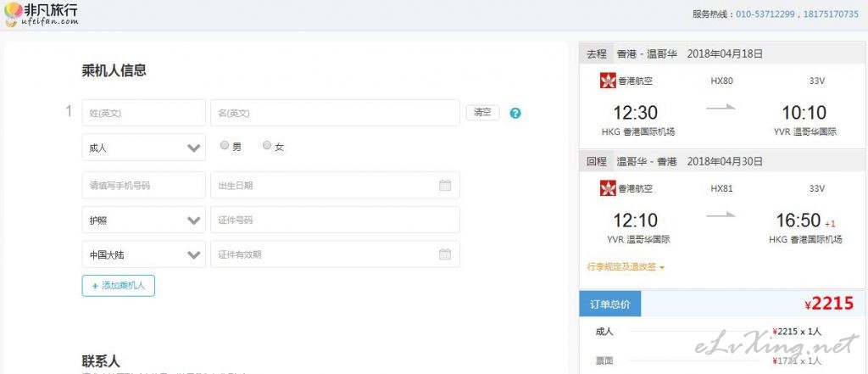This screenshot has width=868, height=374.
Task: Focus the 证件有效期 expiry date field
Action: [335, 254]
